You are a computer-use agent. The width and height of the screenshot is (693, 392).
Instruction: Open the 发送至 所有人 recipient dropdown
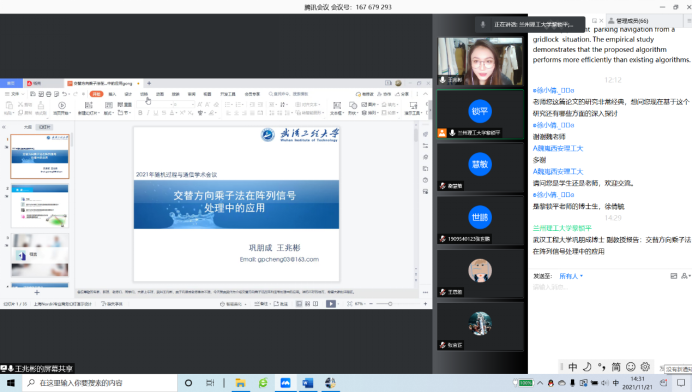[571, 276]
